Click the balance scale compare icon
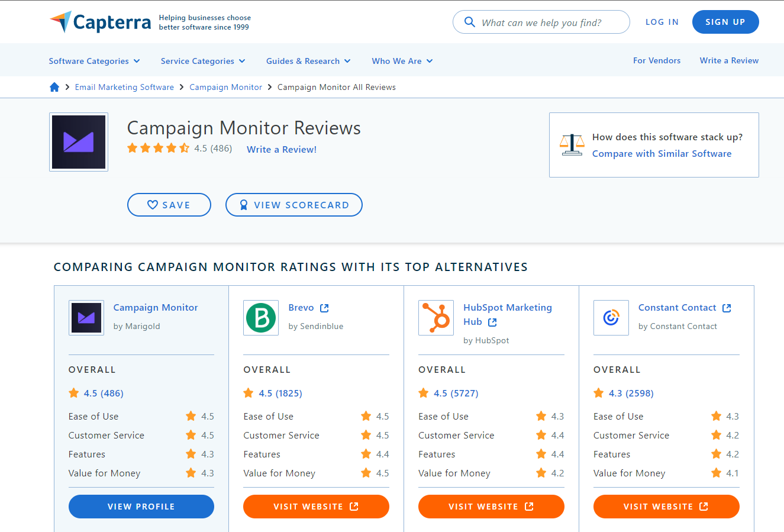Viewport: 784px width, 532px height. (x=572, y=145)
